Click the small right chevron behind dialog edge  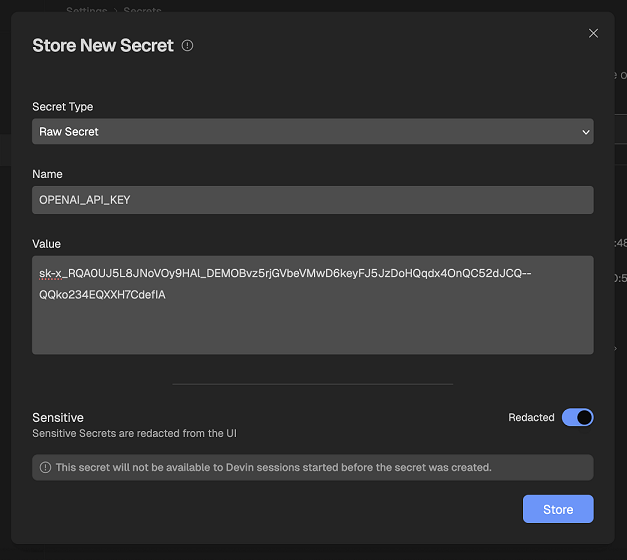coord(616,348)
